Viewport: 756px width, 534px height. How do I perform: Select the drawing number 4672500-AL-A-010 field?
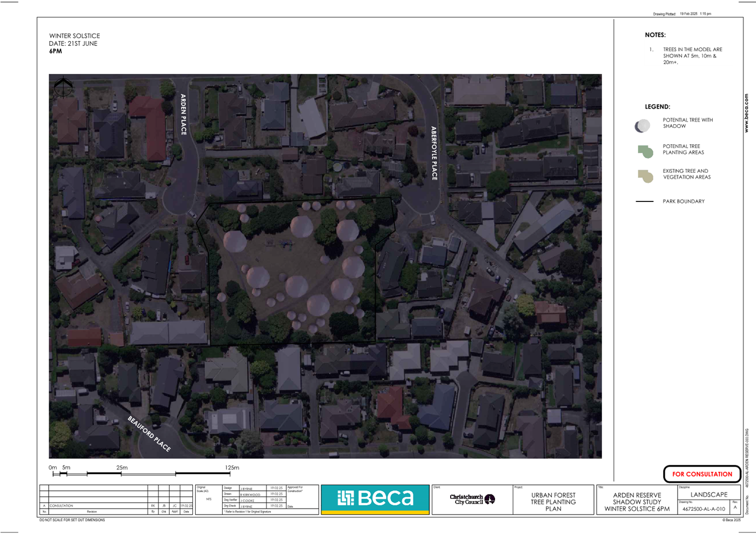pyautogui.click(x=703, y=509)
